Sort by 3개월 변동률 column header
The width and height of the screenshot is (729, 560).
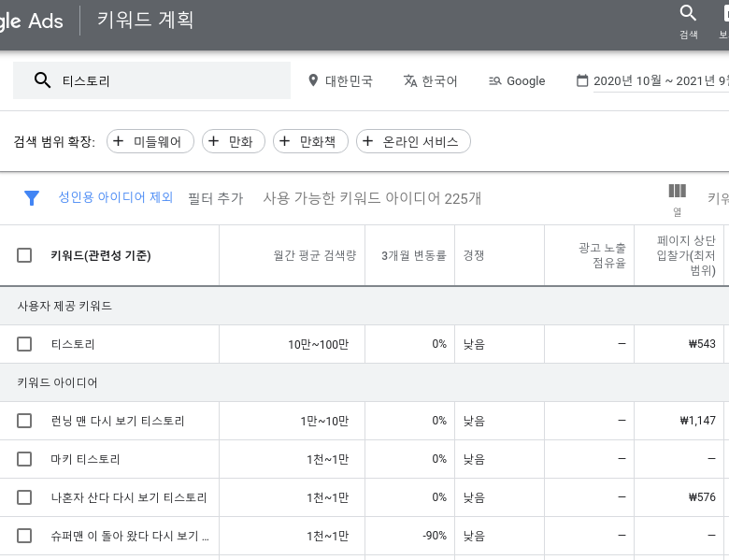click(414, 255)
